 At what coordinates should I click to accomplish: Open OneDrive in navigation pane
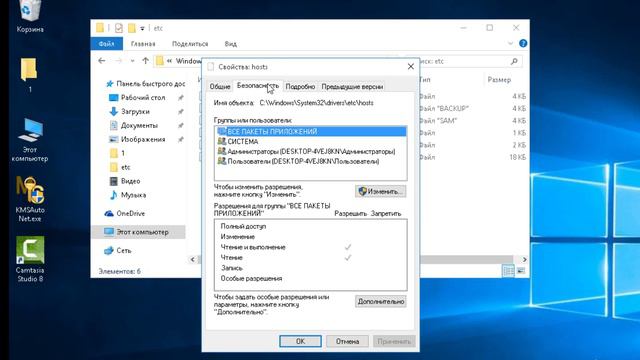point(125,213)
